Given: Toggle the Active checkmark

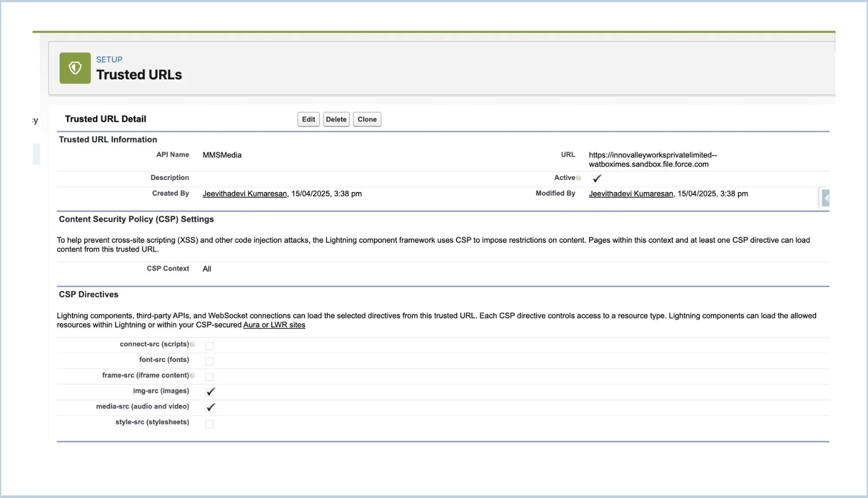Looking at the screenshot, I should [x=597, y=178].
